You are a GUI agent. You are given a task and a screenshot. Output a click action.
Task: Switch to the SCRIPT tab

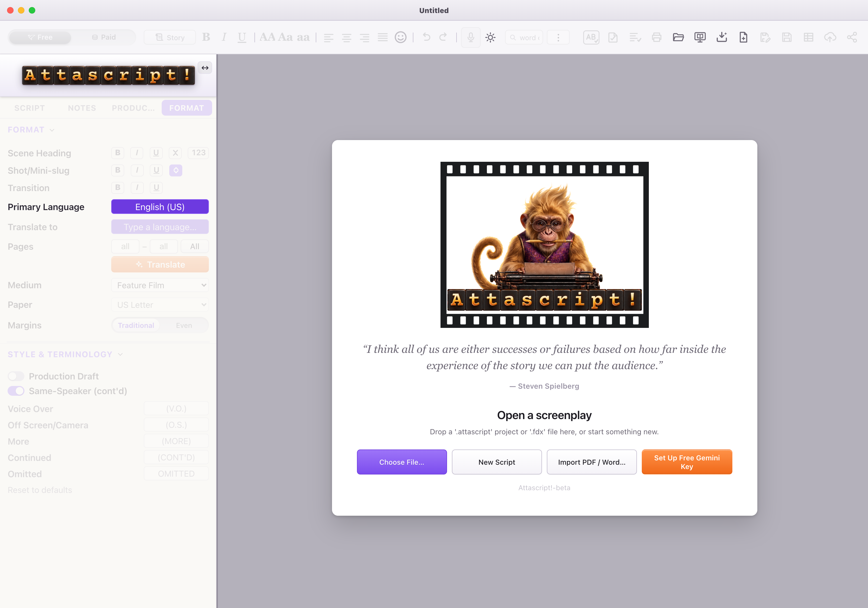coord(30,108)
